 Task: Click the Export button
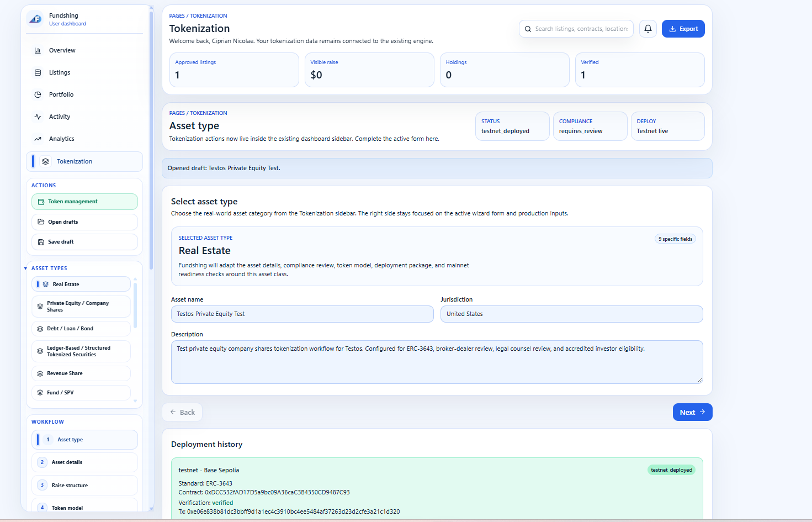coord(683,29)
